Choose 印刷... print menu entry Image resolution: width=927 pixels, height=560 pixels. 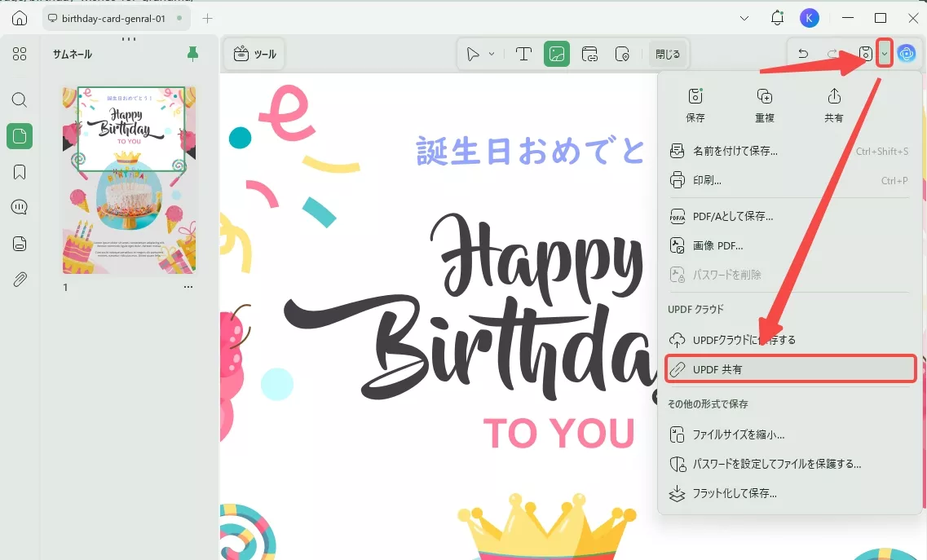click(790, 180)
